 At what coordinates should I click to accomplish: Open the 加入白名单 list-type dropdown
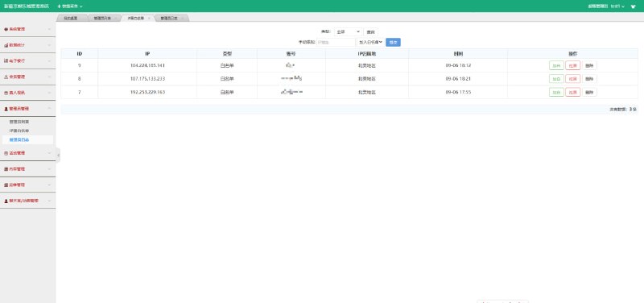(370, 42)
